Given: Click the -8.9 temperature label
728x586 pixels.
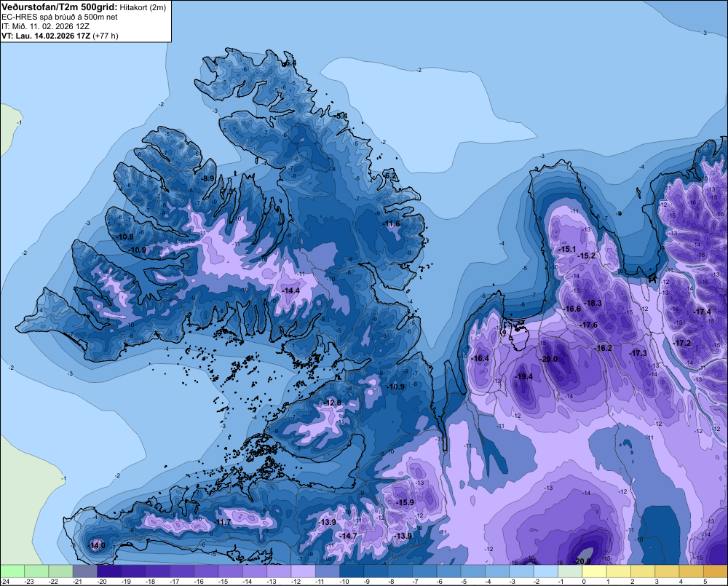Looking at the screenshot, I should pyautogui.click(x=208, y=178).
